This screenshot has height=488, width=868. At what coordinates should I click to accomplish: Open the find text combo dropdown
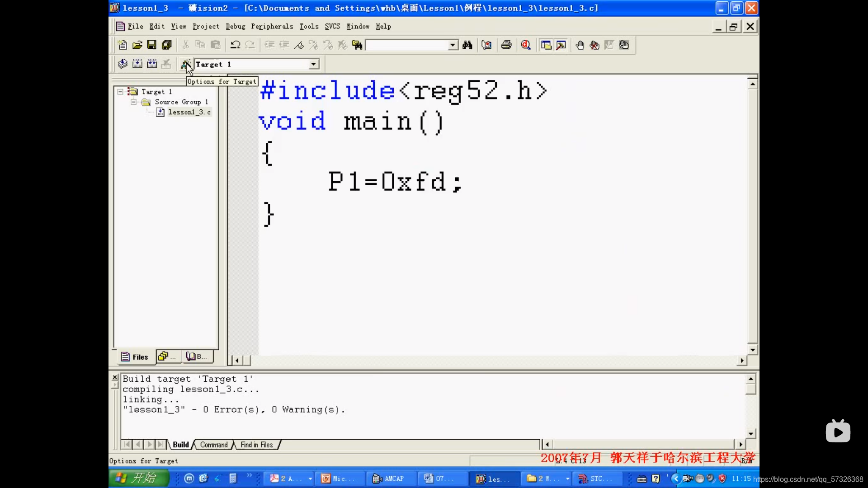click(x=453, y=45)
